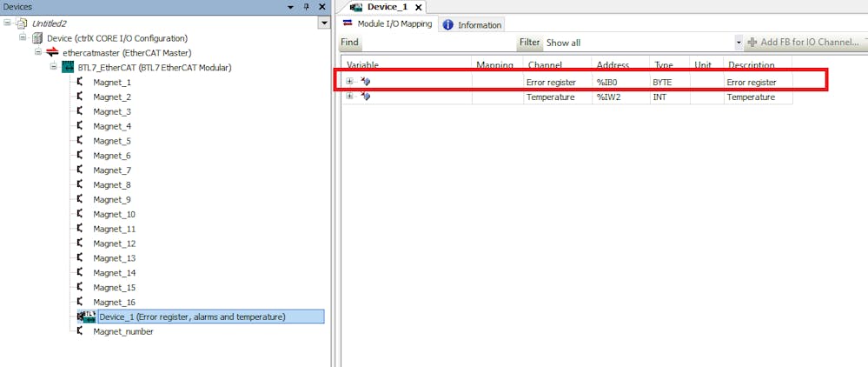Select Magnet_15 in device tree
Screen dimensions: 868x367
tap(114, 288)
